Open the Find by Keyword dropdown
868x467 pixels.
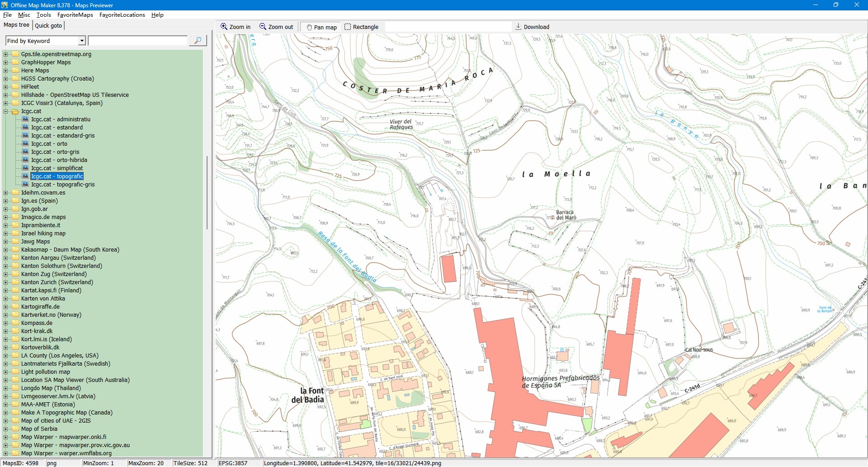click(x=82, y=41)
